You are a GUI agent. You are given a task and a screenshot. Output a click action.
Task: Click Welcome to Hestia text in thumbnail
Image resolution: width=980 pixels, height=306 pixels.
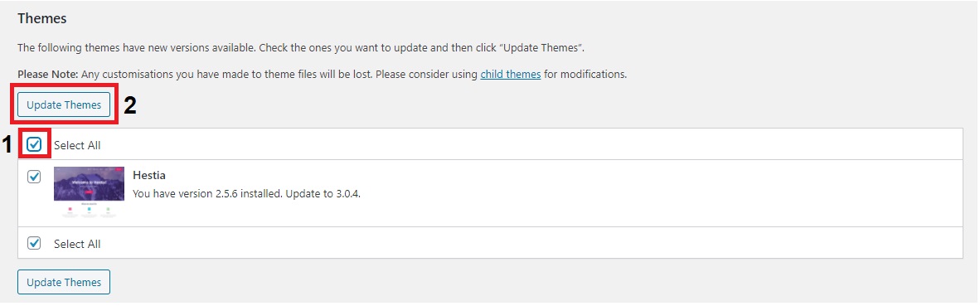88,182
